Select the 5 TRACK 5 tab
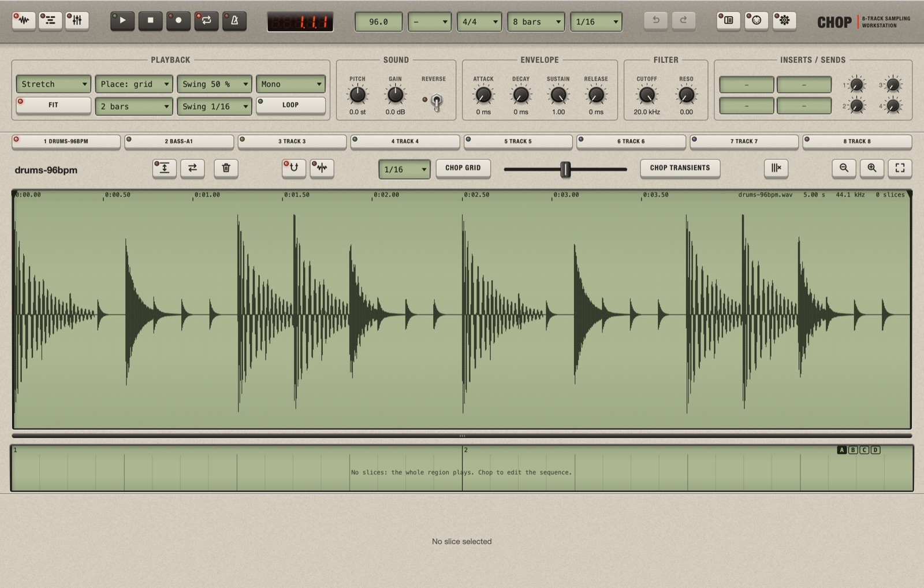Viewport: 924px width, 588px height. click(x=518, y=141)
